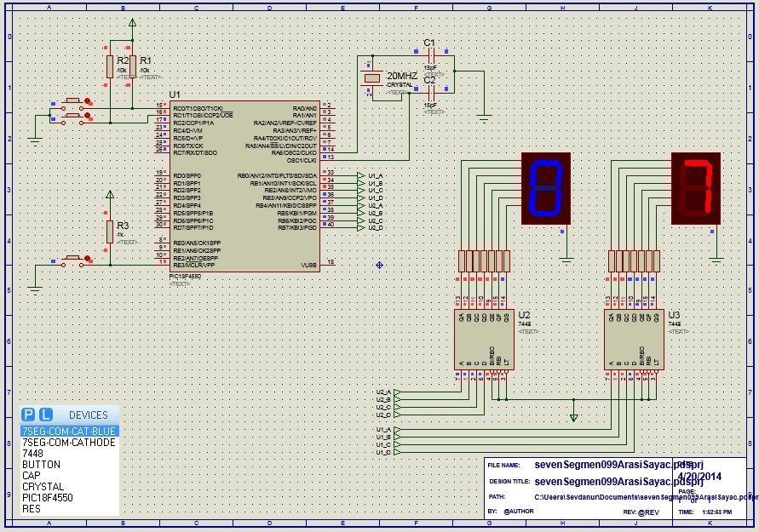759x532 pixels.
Task: Select resistor R3 near the reset button
Action: pyautogui.click(x=110, y=232)
